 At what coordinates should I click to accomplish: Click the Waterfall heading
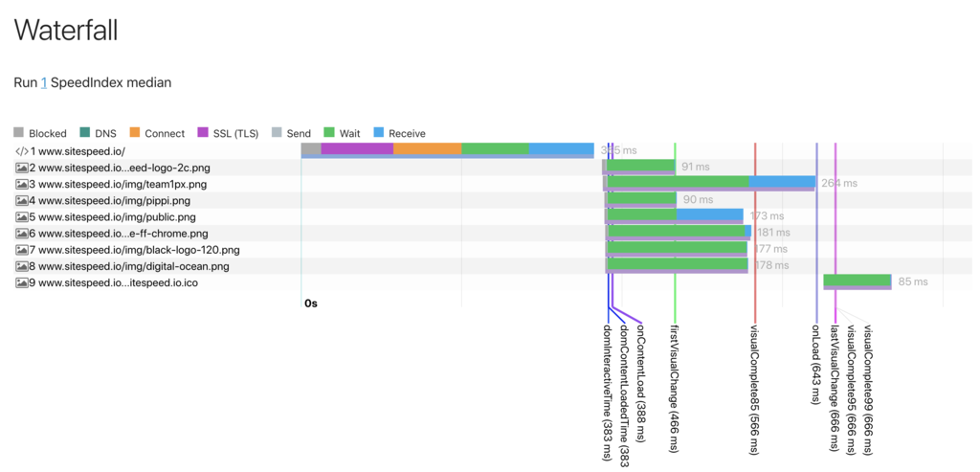coord(66,31)
